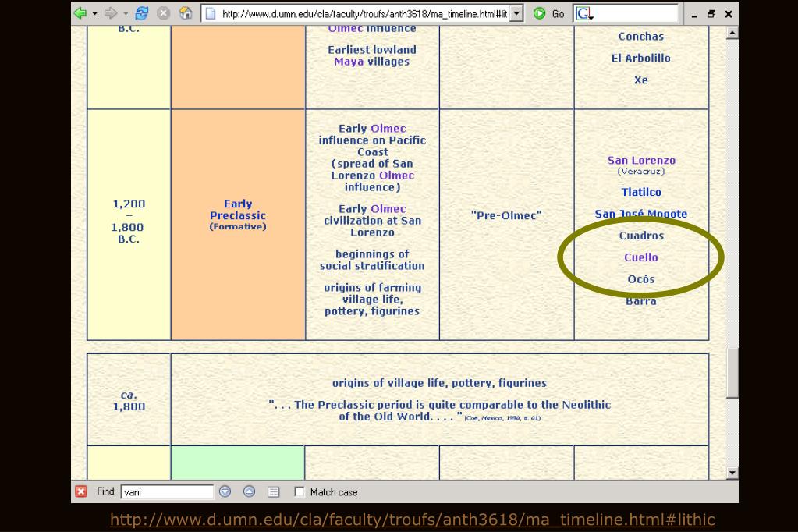Click Olmec in 'Early Olmec influence on Pacific'
This screenshot has height=532, width=798.
tap(388, 129)
